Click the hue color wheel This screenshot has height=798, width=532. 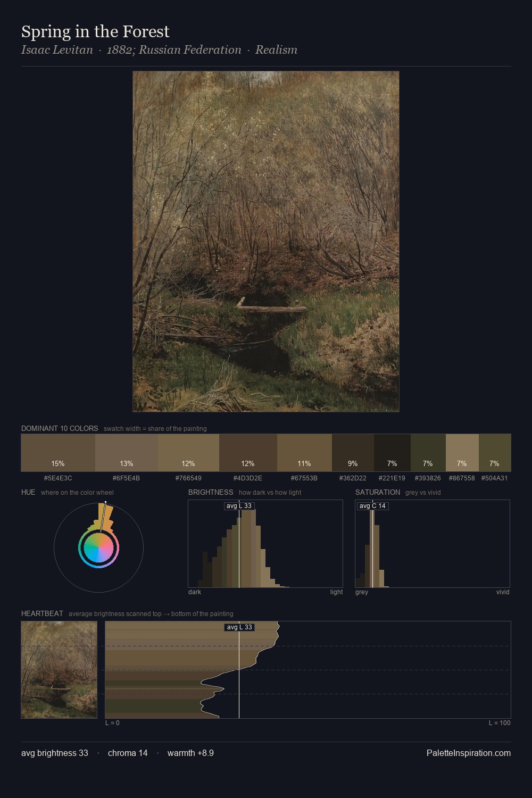pyautogui.click(x=98, y=547)
